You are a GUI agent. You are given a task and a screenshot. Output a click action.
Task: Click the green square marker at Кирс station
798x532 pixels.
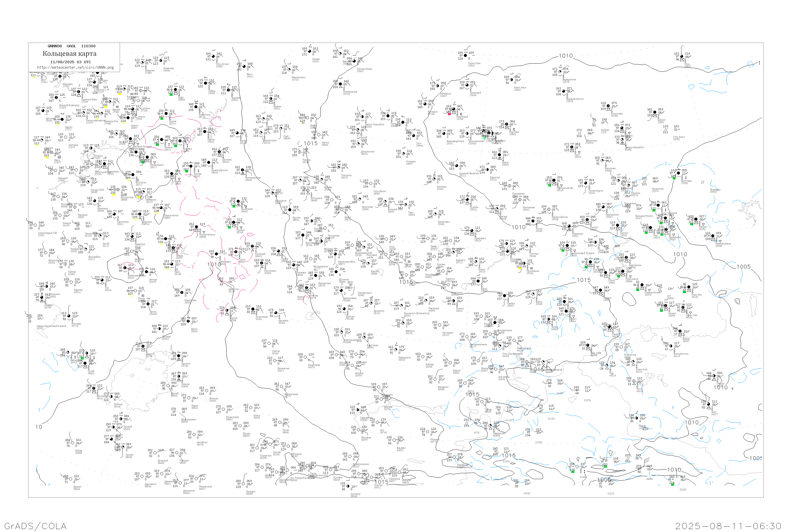[171, 94]
